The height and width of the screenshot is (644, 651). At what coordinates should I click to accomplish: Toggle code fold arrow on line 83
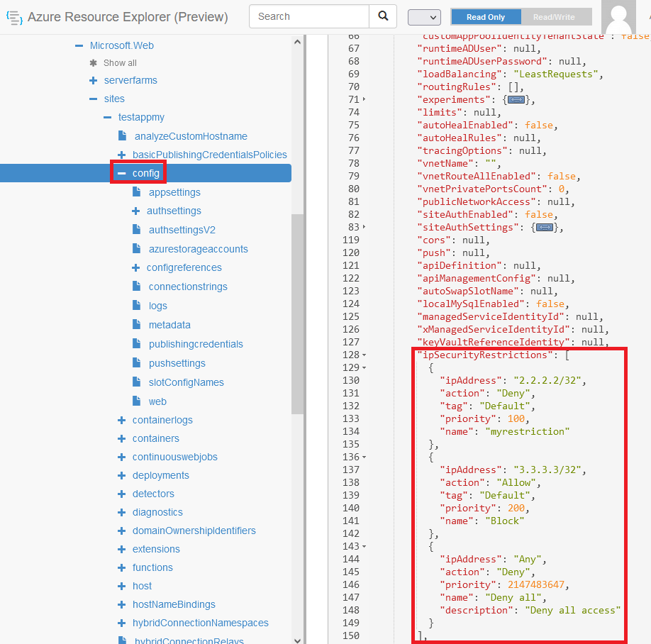click(364, 227)
